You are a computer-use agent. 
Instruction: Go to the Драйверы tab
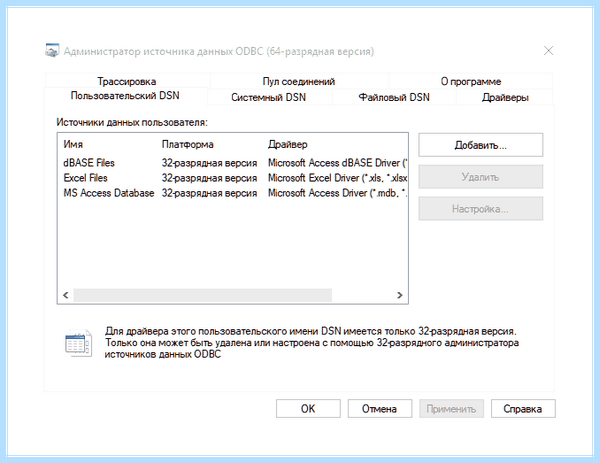pyautogui.click(x=505, y=97)
